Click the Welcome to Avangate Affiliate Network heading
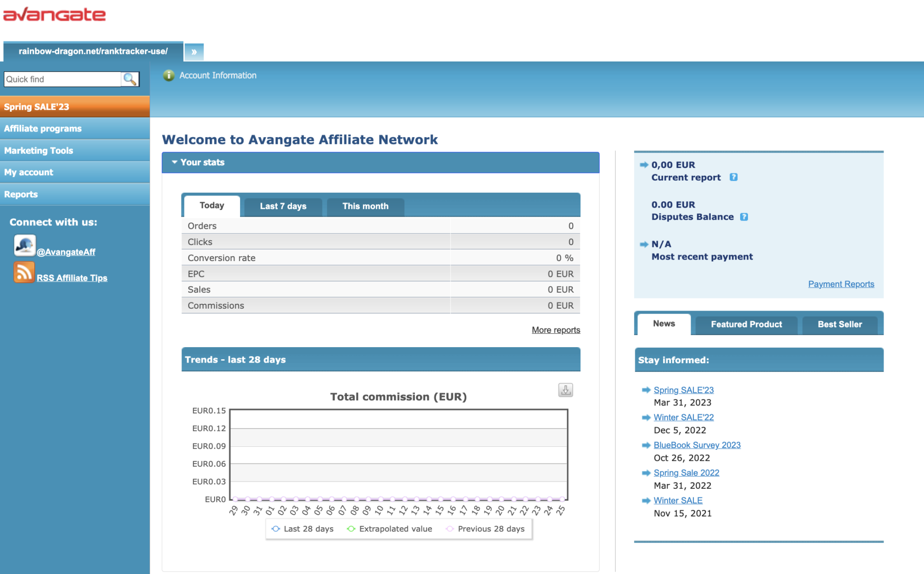924x574 pixels. click(300, 140)
